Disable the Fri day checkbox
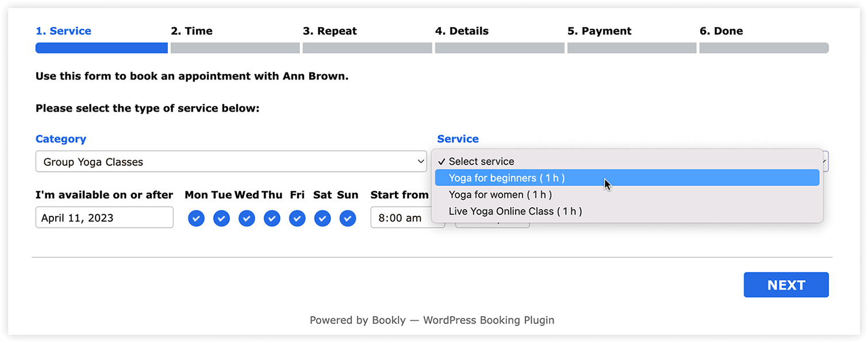868x343 pixels. [297, 219]
